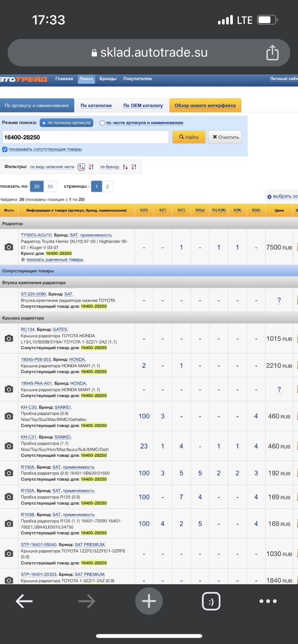298x644 pixels.
Task: Click the article search input field
Action: pyautogui.click(x=85, y=137)
